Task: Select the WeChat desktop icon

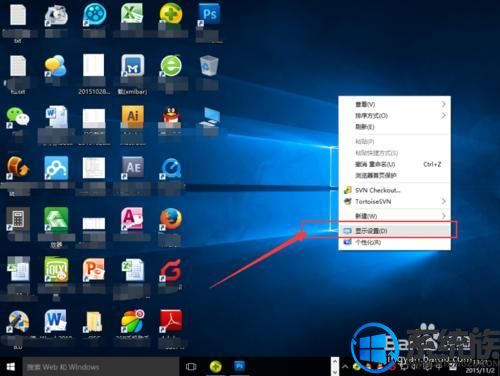Action: [18, 117]
